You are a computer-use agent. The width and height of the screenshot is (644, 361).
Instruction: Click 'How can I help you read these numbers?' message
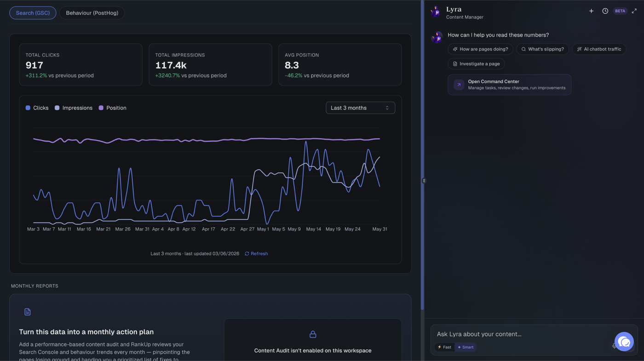pos(498,35)
